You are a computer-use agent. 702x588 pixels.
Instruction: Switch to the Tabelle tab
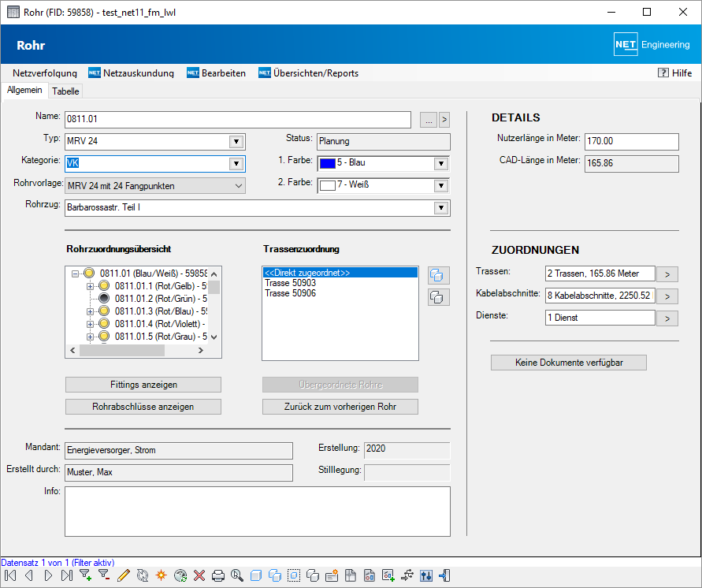point(65,91)
